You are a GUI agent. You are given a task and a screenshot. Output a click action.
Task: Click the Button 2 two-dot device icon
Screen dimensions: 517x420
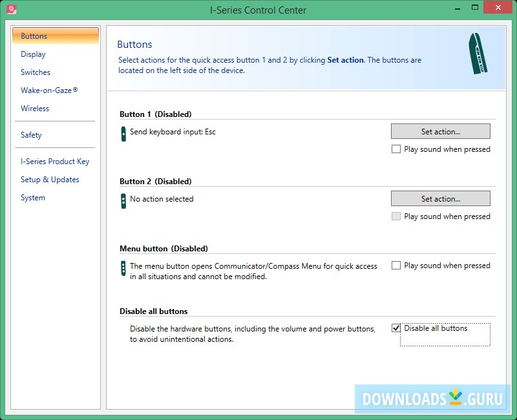click(x=123, y=201)
